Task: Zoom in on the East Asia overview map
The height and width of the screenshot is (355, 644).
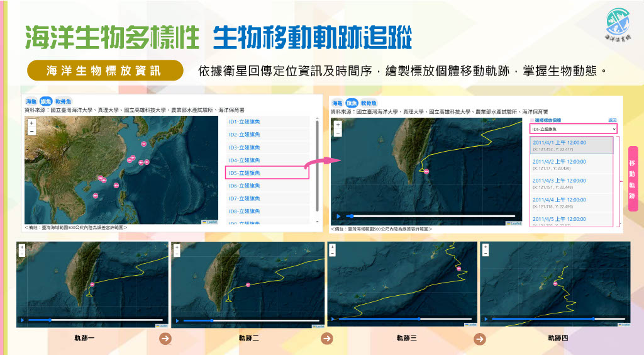Action: 31,123
